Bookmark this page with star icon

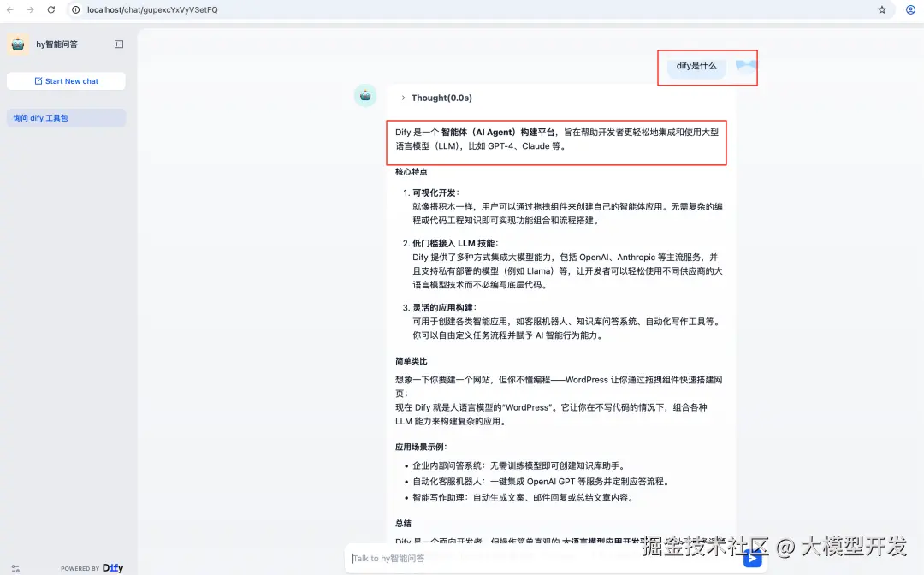click(881, 10)
